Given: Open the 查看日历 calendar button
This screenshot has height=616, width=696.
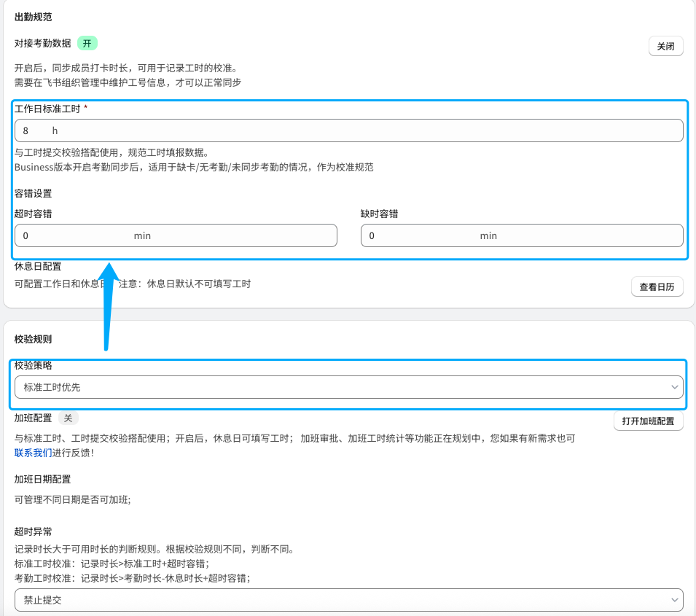Looking at the screenshot, I should (x=657, y=287).
